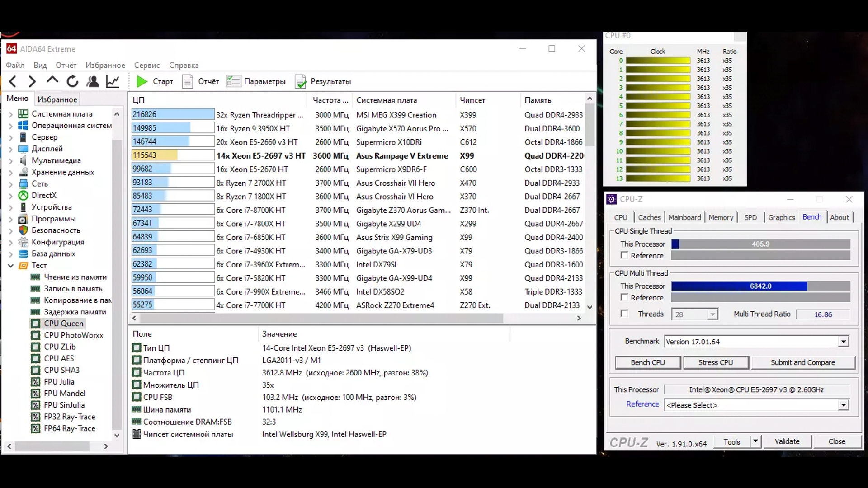Click the Validate button in CPU-Z
This screenshot has width=868, height=488.
coord(787,441)
